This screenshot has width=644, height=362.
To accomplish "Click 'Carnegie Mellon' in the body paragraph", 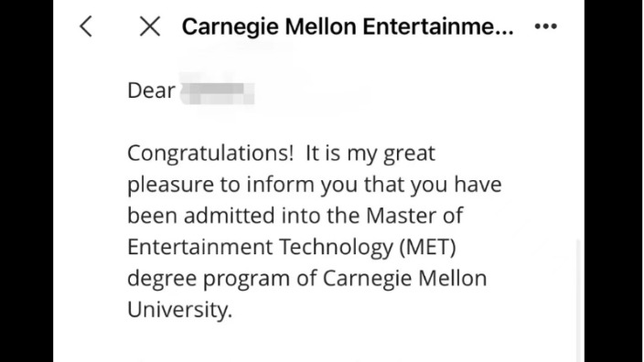I will click(x=404, y=279).
